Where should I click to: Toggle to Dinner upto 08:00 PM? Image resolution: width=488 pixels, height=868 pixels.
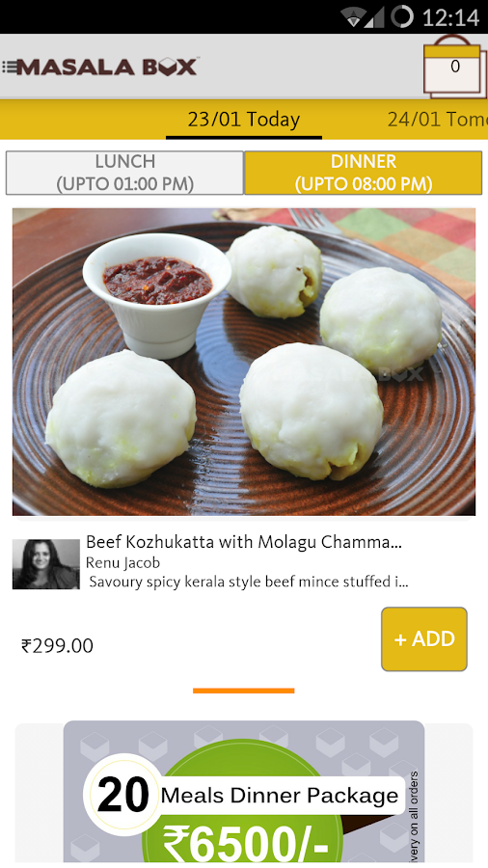point(363,173)
